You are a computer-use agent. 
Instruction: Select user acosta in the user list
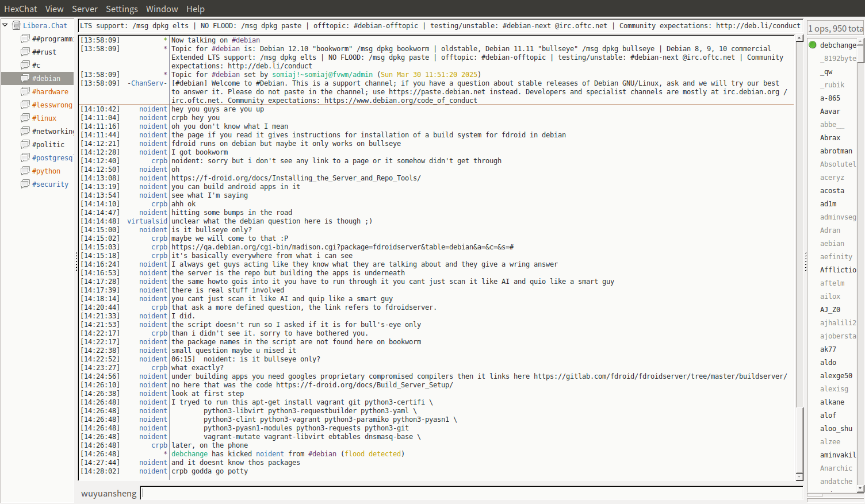832,191
